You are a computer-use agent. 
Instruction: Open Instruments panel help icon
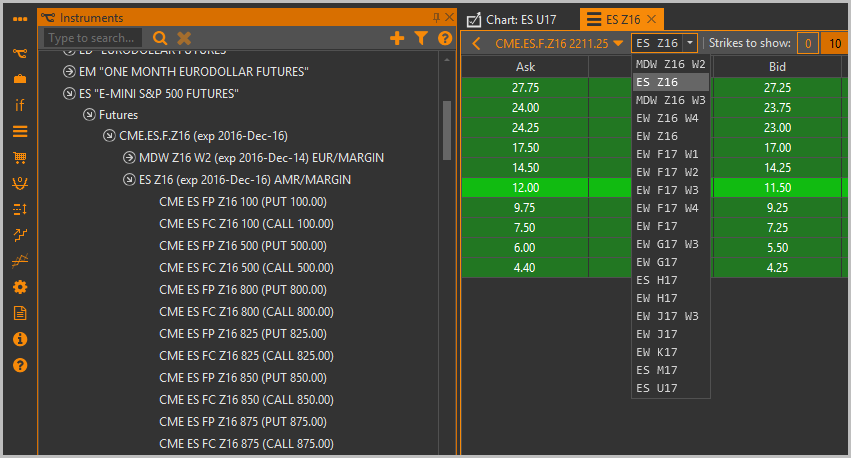point(445,38)
